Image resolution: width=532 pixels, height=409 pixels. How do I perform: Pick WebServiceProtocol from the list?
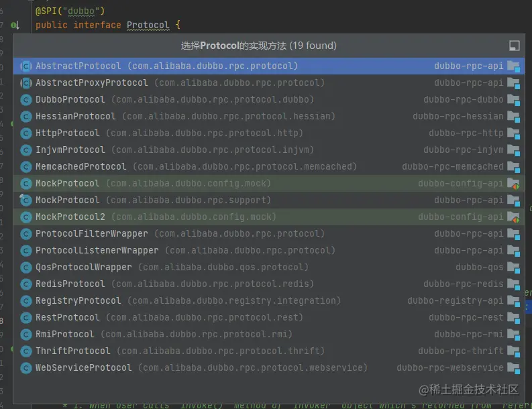click(269, 368)
